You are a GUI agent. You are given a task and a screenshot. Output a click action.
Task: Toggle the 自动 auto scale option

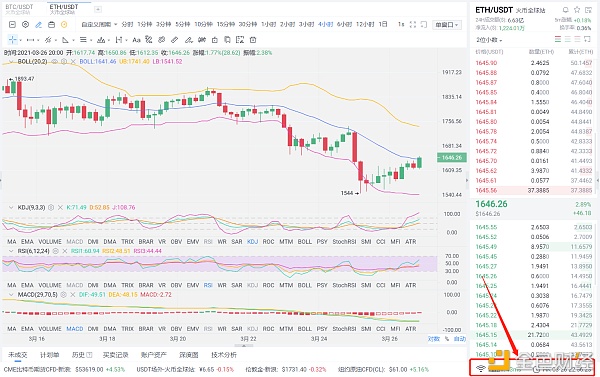point(460,339)
